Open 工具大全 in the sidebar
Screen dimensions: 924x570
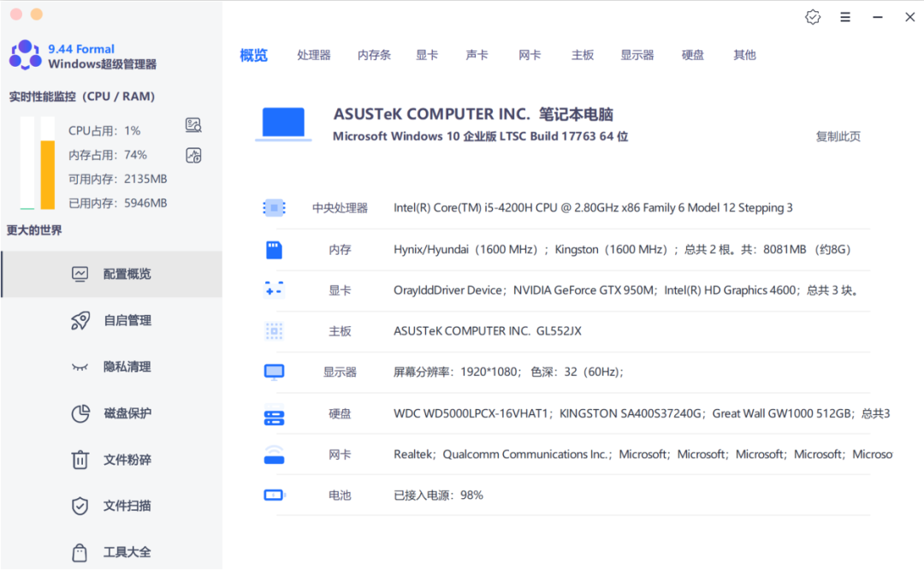coord(112,552)
